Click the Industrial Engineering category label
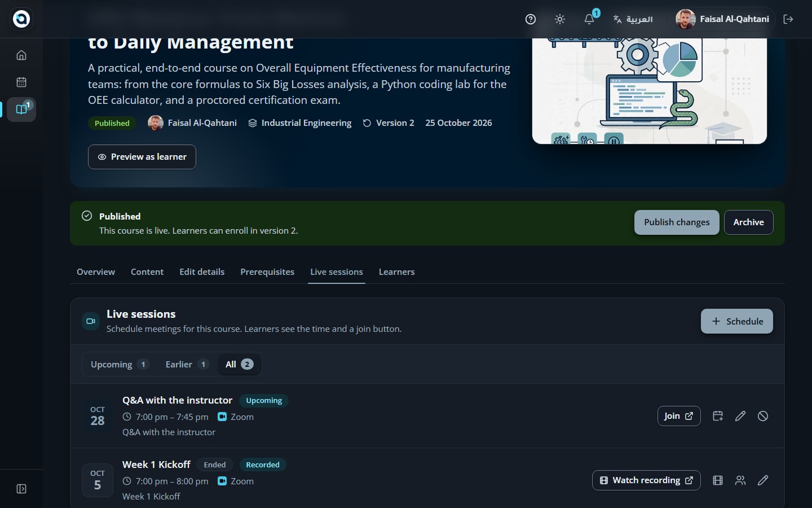812x508 pixels. pos(300,123)
